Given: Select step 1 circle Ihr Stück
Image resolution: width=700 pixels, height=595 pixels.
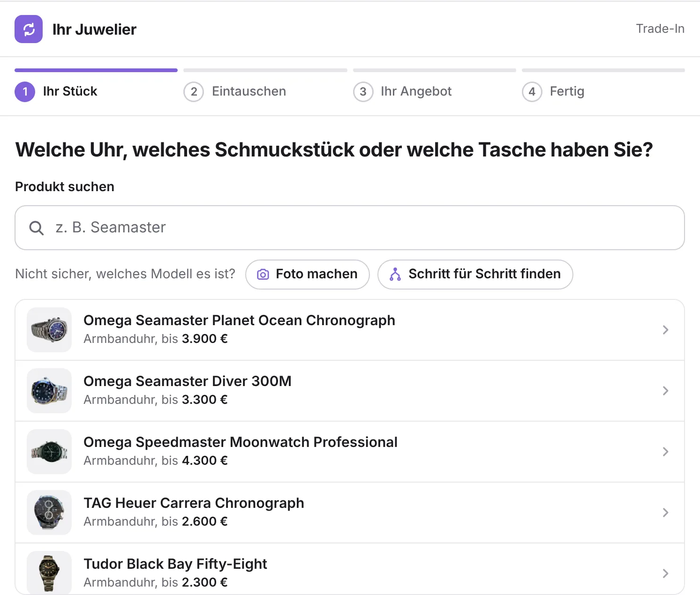Looking at the screenshot, I should coord(25,91).
